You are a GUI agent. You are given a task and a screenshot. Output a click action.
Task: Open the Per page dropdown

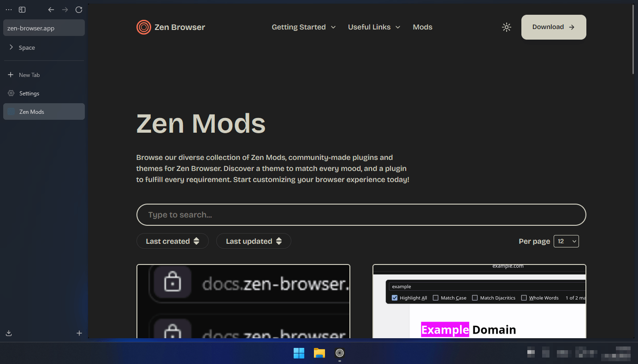[x=566, y=241]
